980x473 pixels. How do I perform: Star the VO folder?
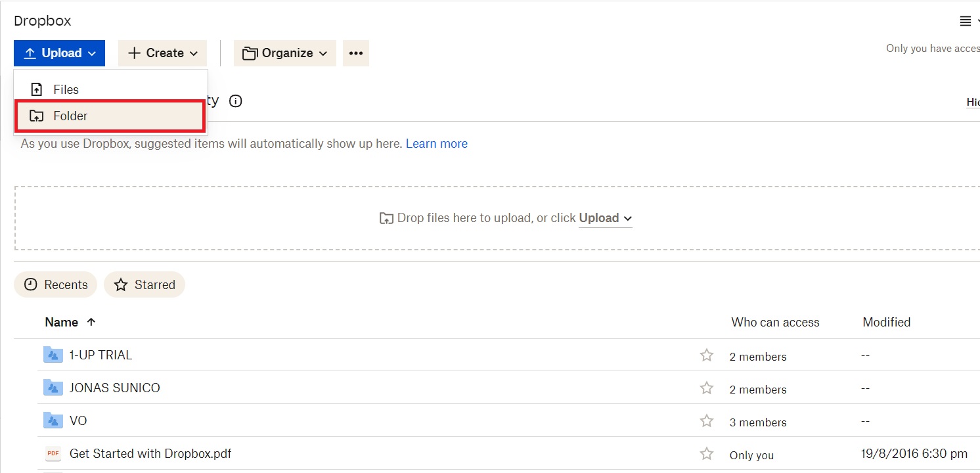tap(707, 421)
